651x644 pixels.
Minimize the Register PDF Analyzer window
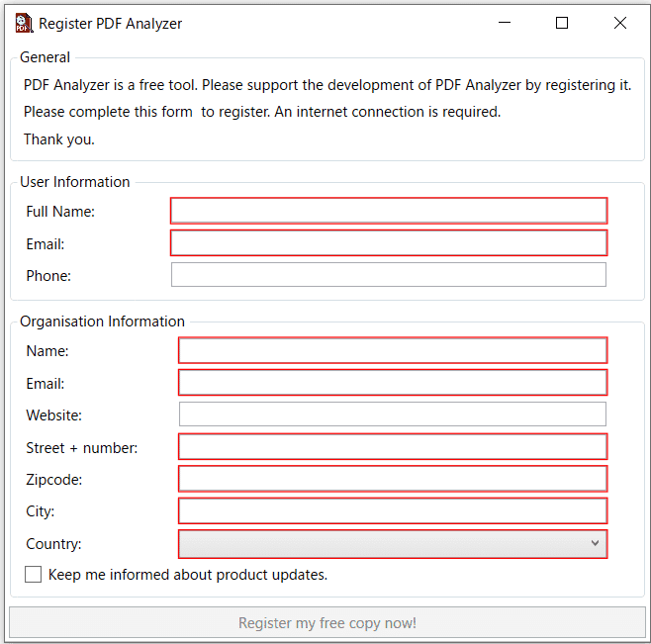(505, 24)
